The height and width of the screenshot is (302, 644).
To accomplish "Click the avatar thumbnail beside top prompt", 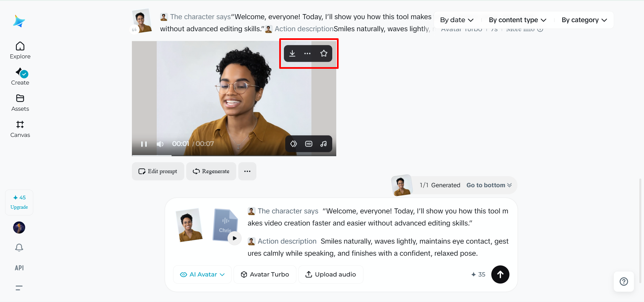I will [142, 21].
